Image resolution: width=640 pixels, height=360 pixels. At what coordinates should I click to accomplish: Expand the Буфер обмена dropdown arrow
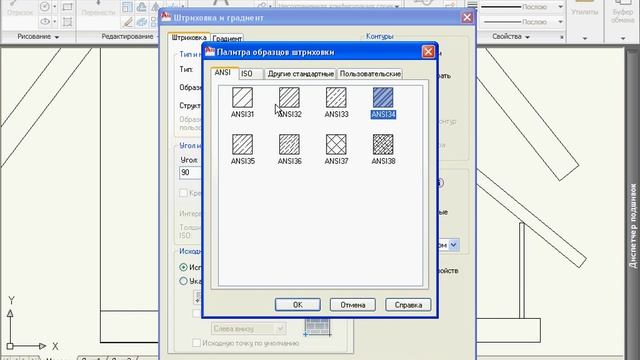[x=623, y=38]
